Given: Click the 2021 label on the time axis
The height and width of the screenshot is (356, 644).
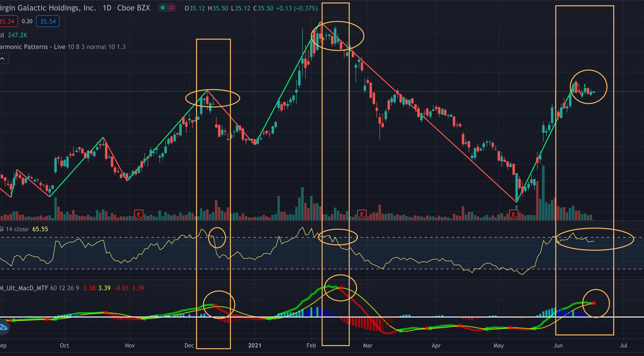Looking at the screenshot, I should click(255, 346).
